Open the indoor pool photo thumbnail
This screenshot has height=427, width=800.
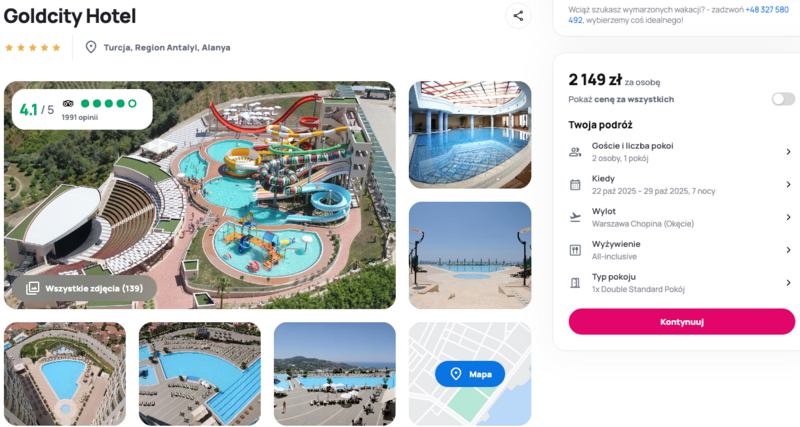click(470, 135)
